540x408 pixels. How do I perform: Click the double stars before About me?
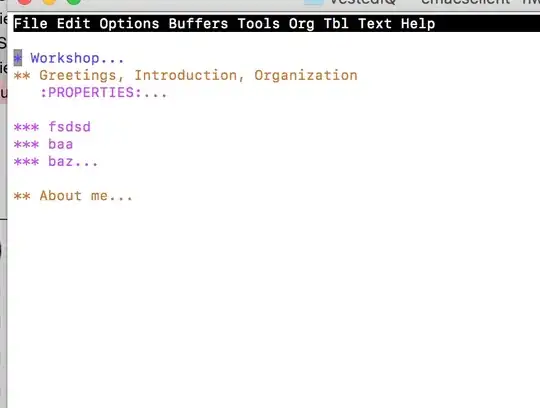pyautogui.click(x=22, y=196)
